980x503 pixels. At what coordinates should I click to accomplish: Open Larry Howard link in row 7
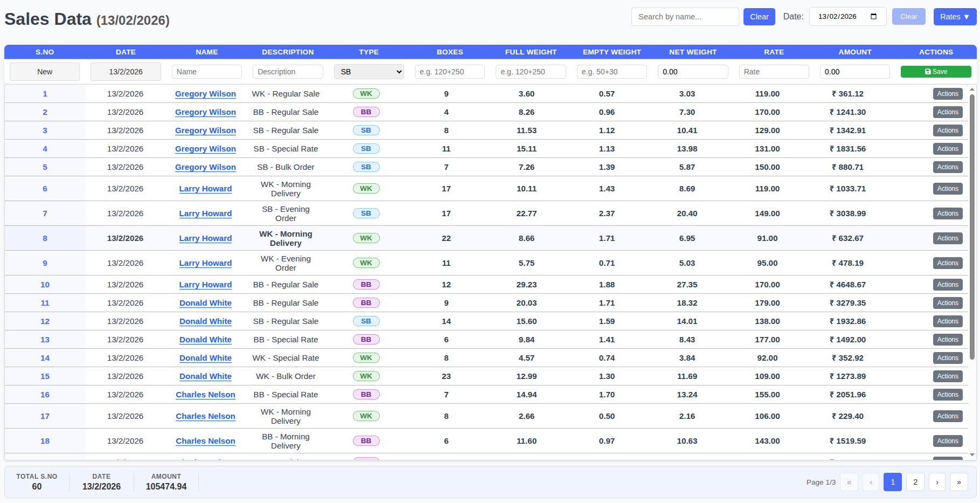205,213
